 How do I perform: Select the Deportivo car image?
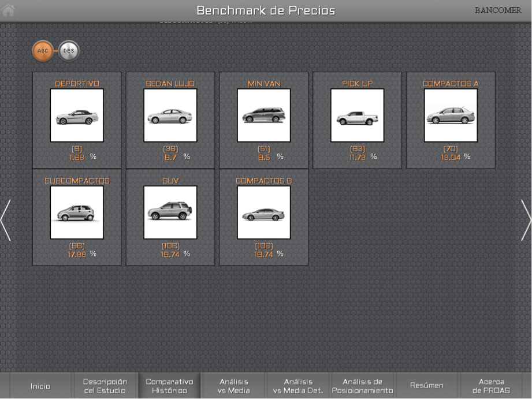[77, 115]
